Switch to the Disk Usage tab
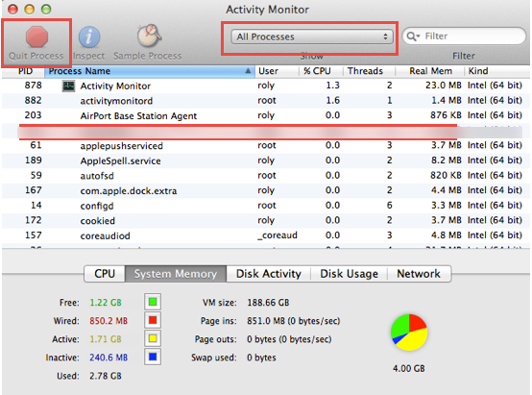The width and height of the screenshot is (532, 395). point(349,274)
